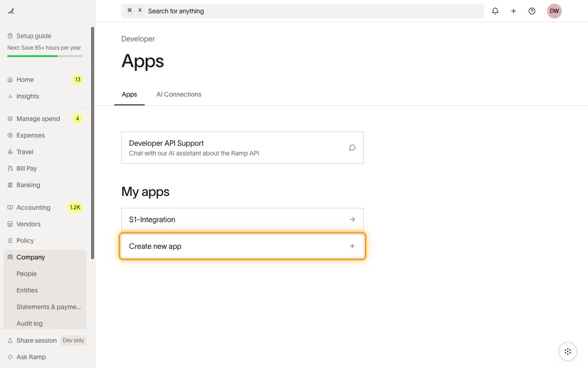Click the plus icon on Create new app
This screenshot has height=368, width=588.
point(352,246)
